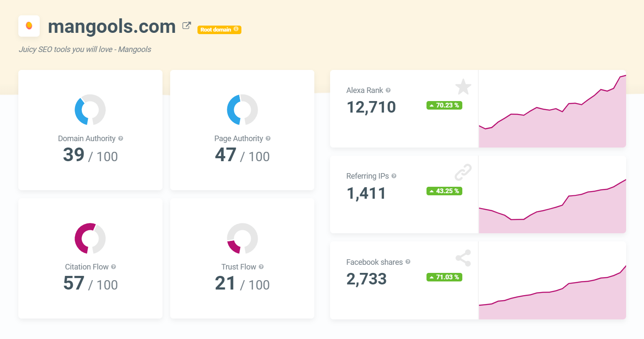The image size is (644, 339).
Task: Click the Citation Flow score 57
Action: pos(73,283)
